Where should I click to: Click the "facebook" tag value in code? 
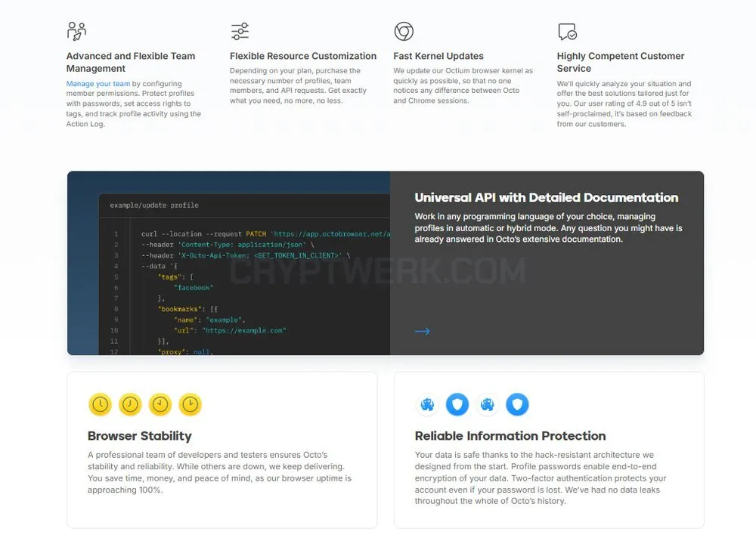194,288
